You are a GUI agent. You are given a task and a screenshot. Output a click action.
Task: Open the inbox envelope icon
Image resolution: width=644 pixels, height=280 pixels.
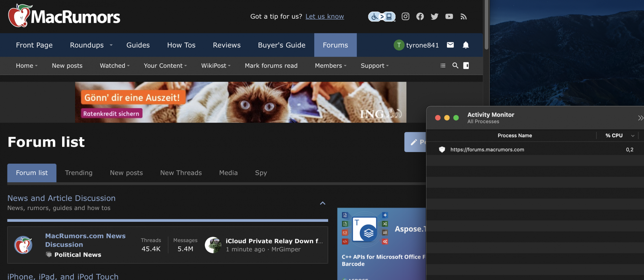coord(450,45)
